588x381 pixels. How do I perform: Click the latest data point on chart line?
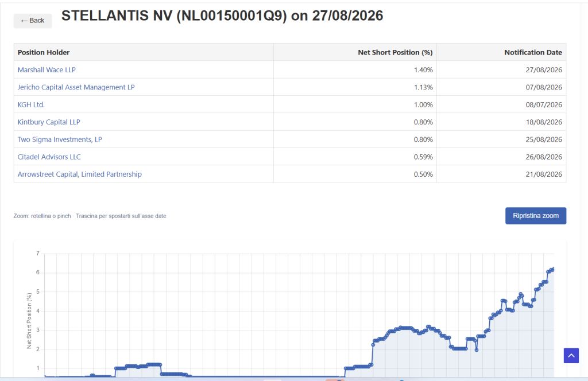[552, 269]
